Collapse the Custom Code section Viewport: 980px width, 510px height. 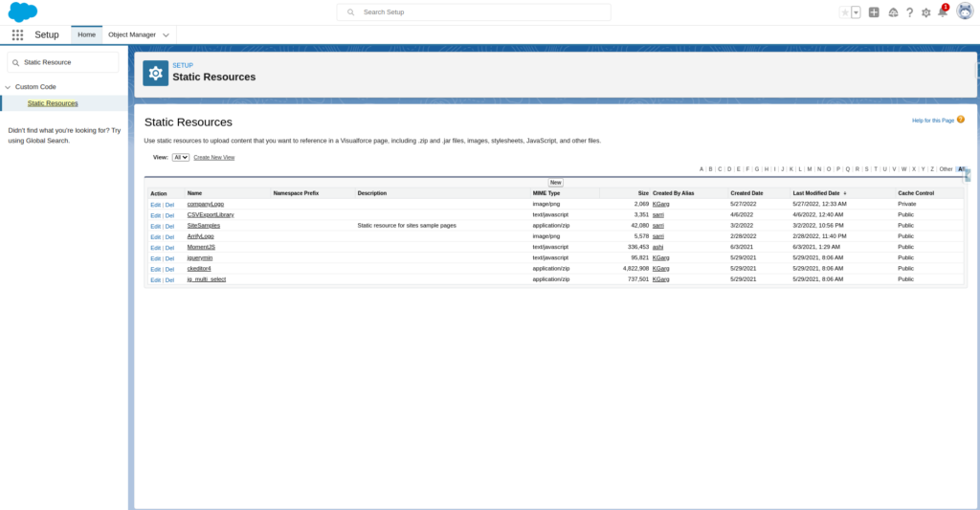(8, 87)
